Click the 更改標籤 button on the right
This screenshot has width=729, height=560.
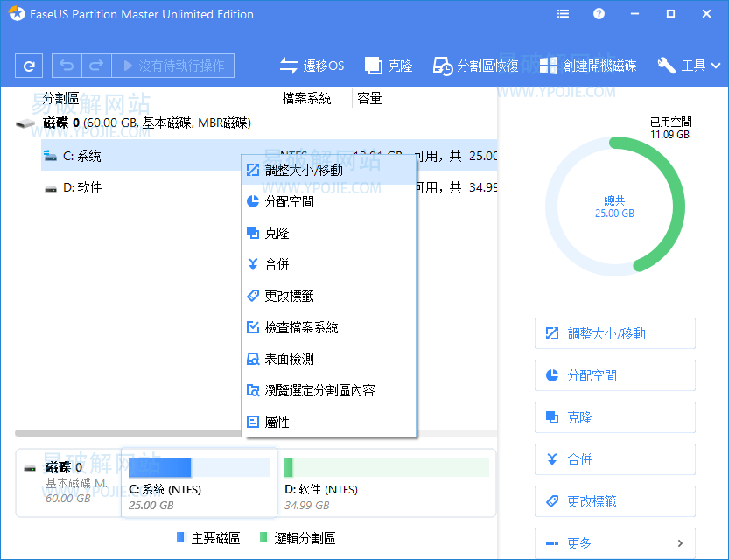click(x=614, y=501)
